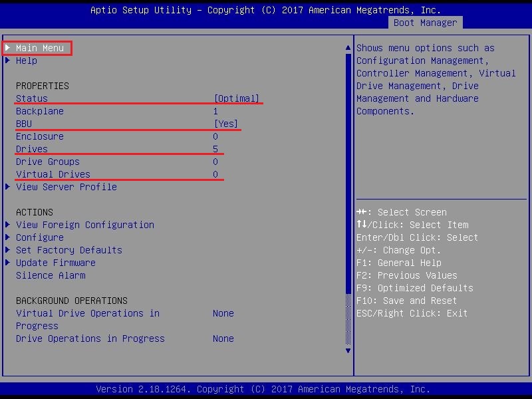Switch to the Boot Manager tab
Viewport: 532px width, 399px height.
pyautogui.click(x=425, y=23)
